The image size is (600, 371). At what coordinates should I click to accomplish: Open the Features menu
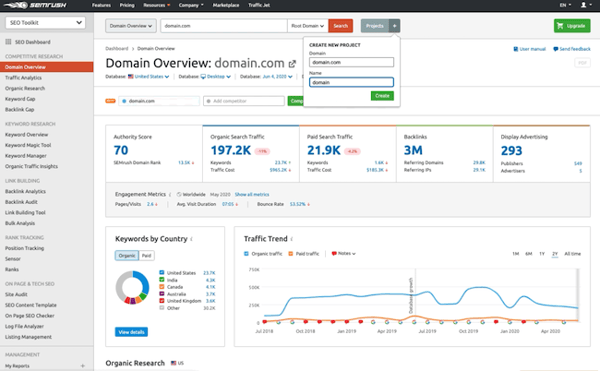[101, 5]
